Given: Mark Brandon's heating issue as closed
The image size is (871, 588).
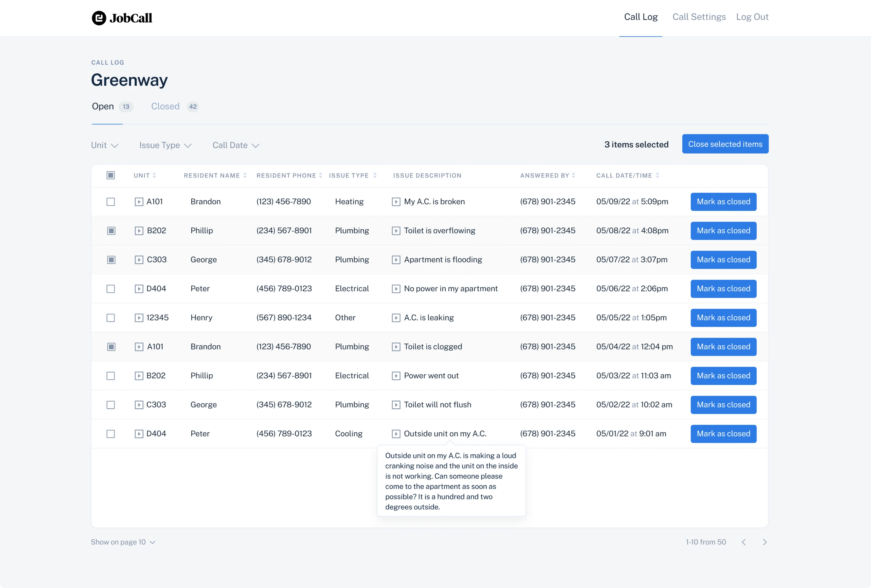Looking at the screenshot, I should pos(723,202).
